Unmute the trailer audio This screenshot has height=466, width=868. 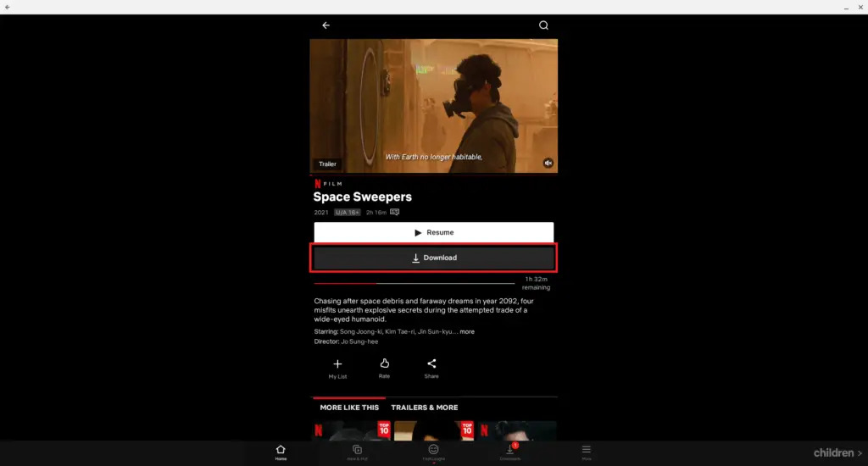(548, 163)
